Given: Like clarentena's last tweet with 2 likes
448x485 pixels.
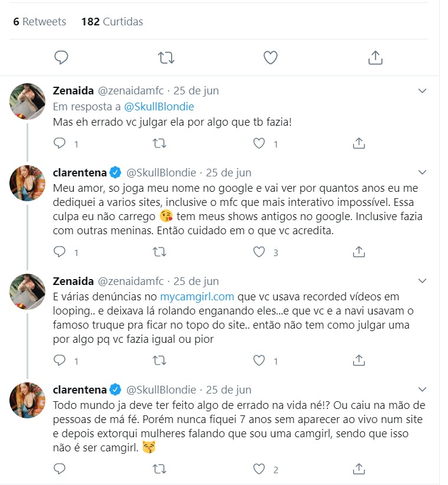Looking at the screenshot, I should pyautogui.click(x=259, y=469).
